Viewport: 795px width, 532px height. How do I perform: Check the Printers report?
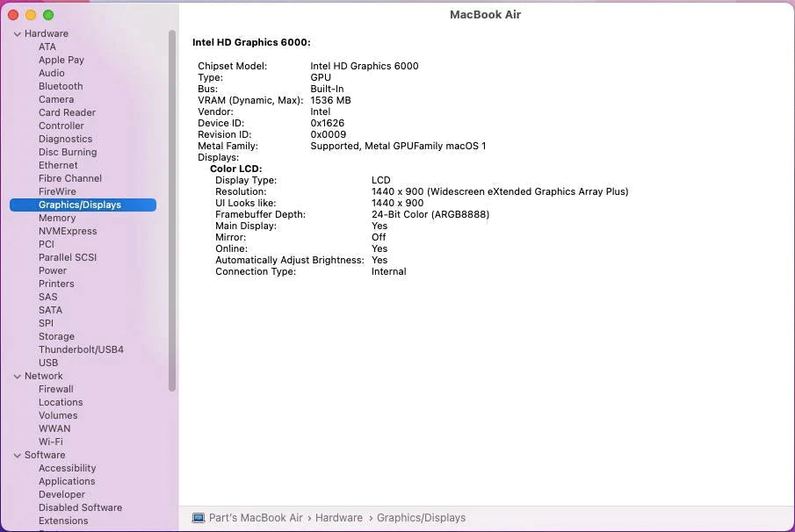click(56, 284)
